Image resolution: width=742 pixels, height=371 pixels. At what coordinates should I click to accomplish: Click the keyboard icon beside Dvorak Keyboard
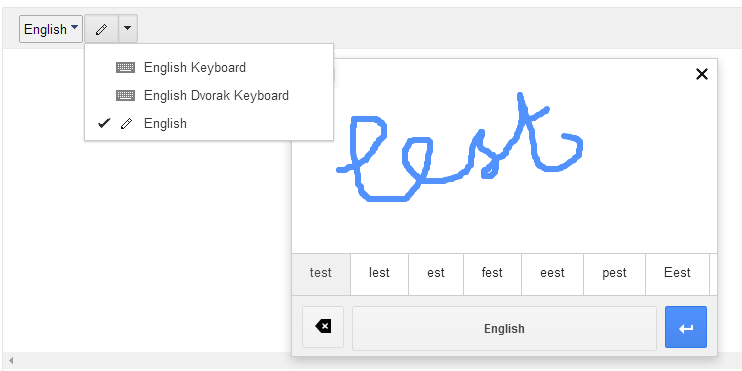click(x=125, y=96)
